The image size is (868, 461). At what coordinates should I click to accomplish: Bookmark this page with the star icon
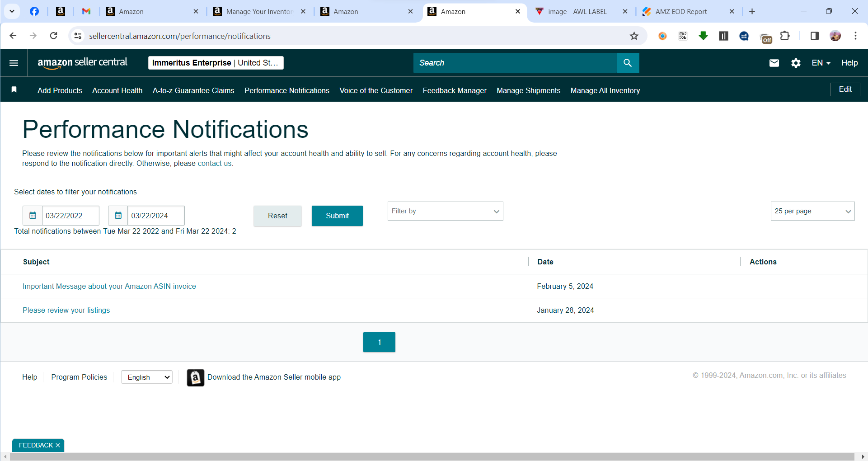coord(634,36)
